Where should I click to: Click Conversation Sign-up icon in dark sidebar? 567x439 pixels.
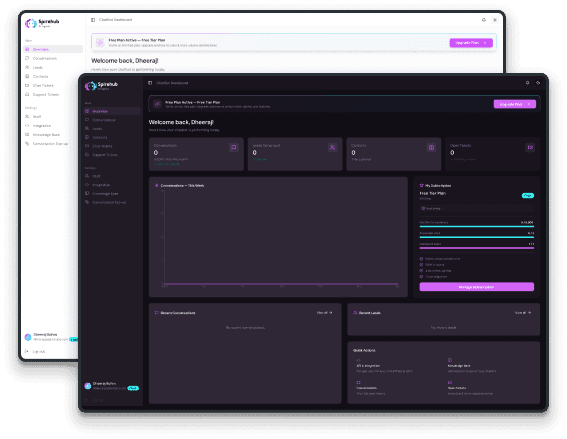click(87, 202)
